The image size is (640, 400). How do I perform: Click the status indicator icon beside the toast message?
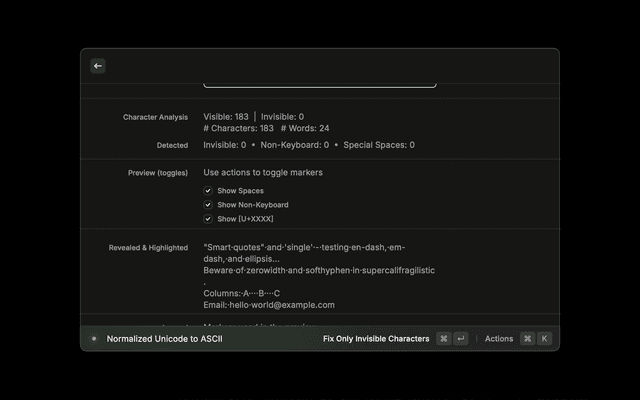coord(94,339)
